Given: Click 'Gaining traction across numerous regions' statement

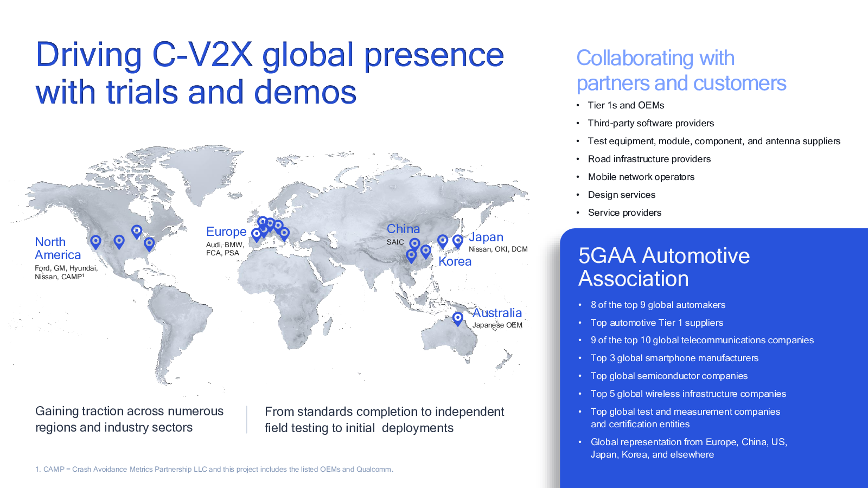Looking at the screenshot, I should [129, 419].
